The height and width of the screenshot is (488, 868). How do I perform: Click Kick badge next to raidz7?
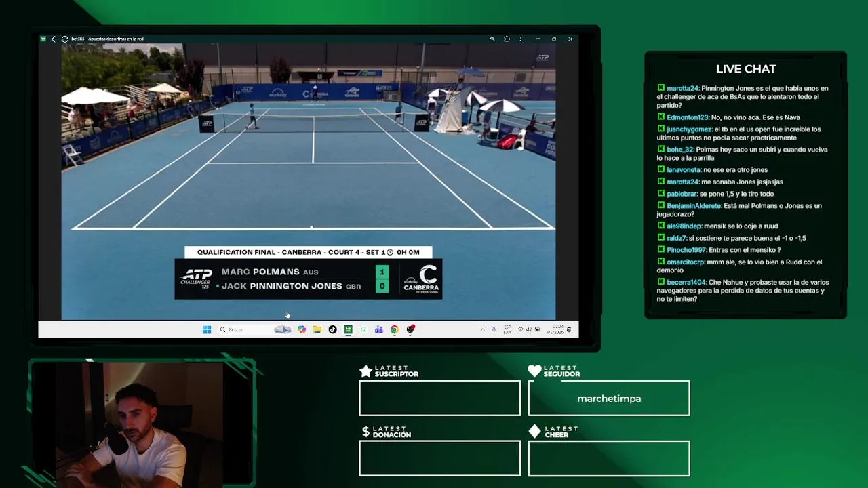[660, 238]
